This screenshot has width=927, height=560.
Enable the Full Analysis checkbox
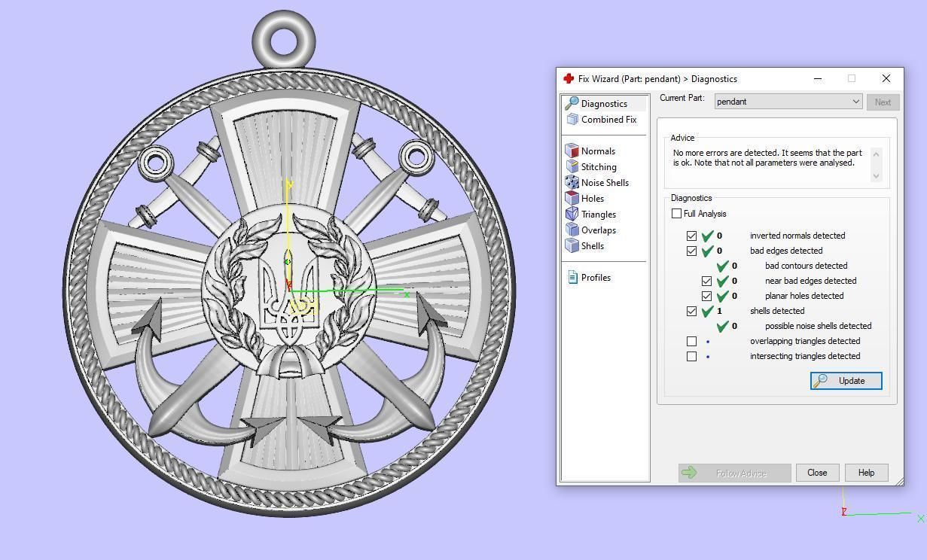[676, 214]
